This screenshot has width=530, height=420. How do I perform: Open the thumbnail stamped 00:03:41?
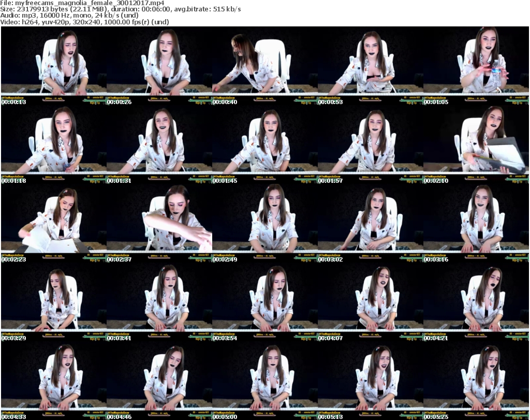tap(159, 302)
